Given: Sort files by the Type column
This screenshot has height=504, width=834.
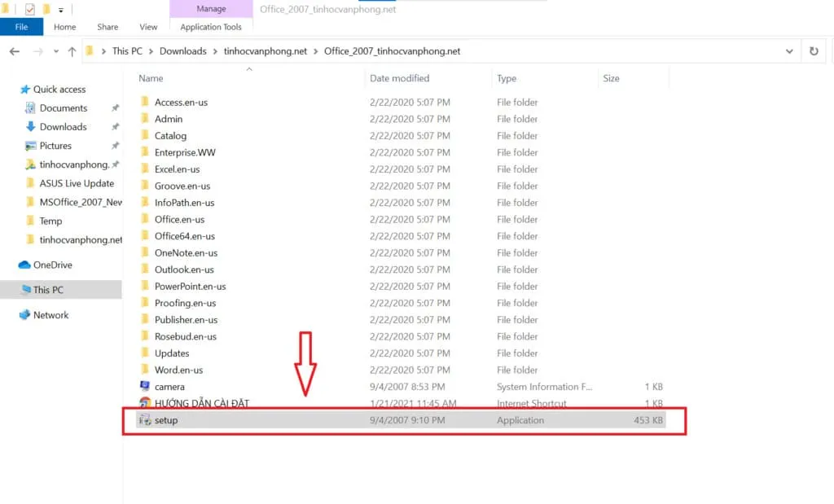Looking at the screenshot, I should click(507, 78).
